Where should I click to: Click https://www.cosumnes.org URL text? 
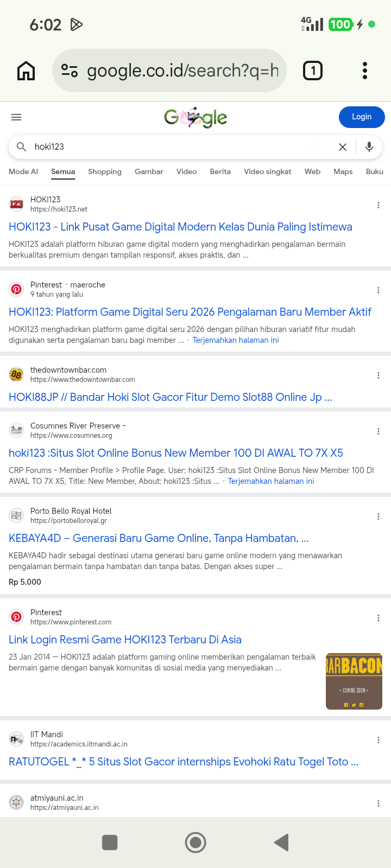(71, 436)
